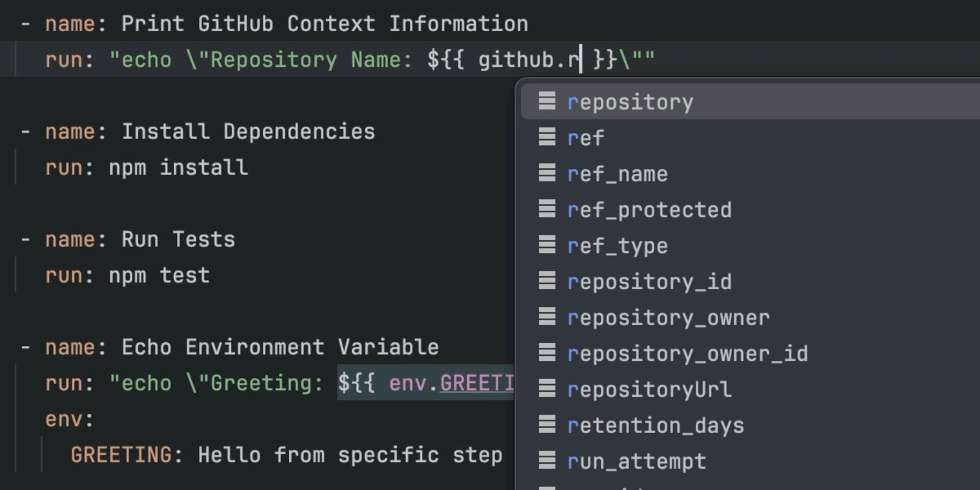
Task: Pick 'repository_owner' completion entry
Action: point(750,318)
